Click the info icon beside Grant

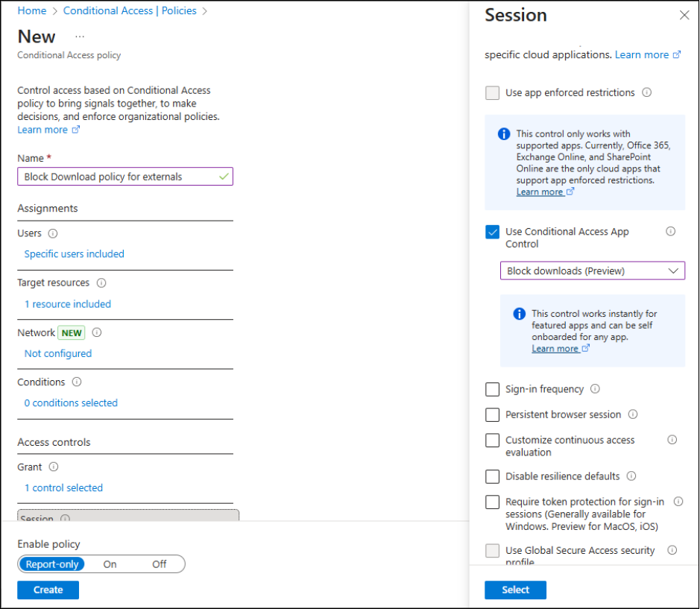coord(54,467)
